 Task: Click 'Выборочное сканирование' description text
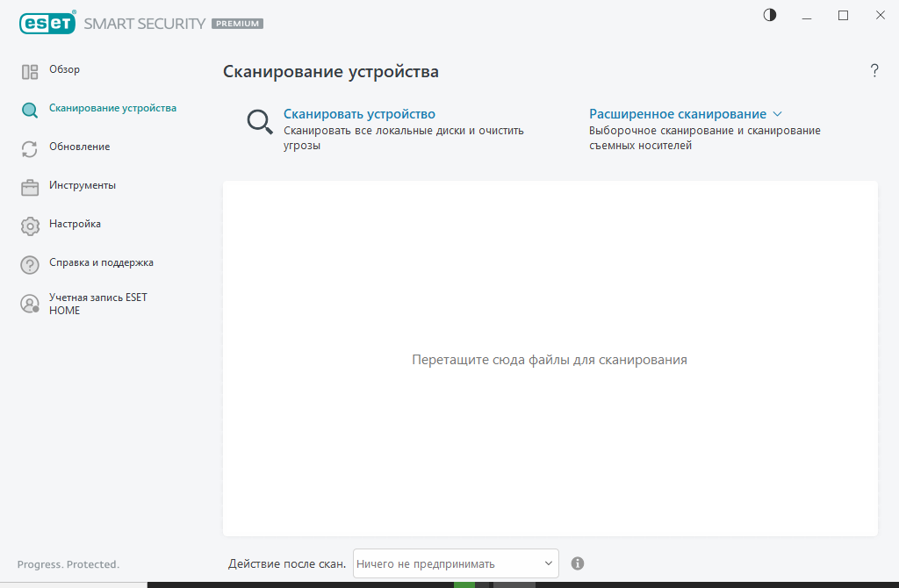705,138
